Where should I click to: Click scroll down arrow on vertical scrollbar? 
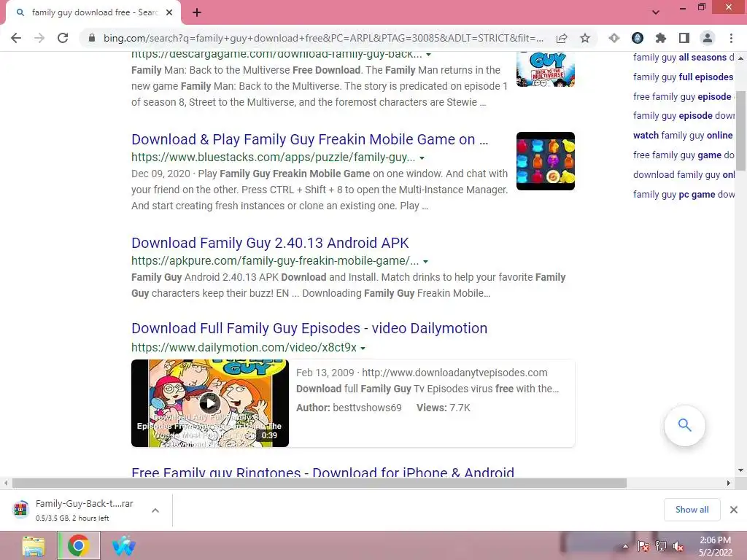click(740, 470)
